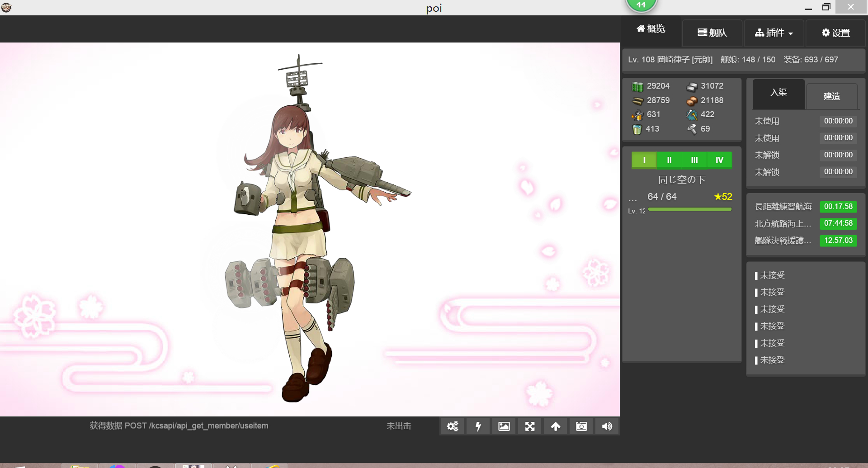Image resolution: width=868 pixels, height=468 pixels.
Task: Open the 概览 overview tab
Action: pyautogui.click(x=651, y=29)
